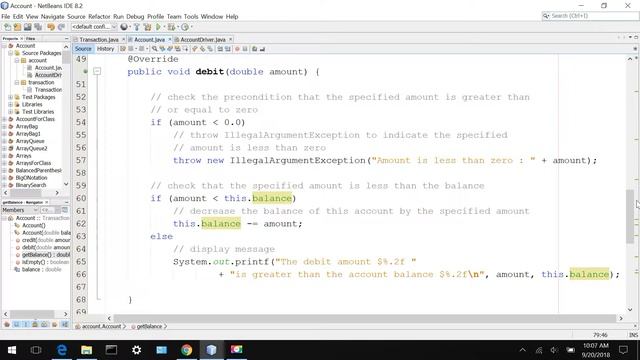Toggle the Highlight Search icon in editor toolbar
640x360 pixels.
click(x=178, y=49)
